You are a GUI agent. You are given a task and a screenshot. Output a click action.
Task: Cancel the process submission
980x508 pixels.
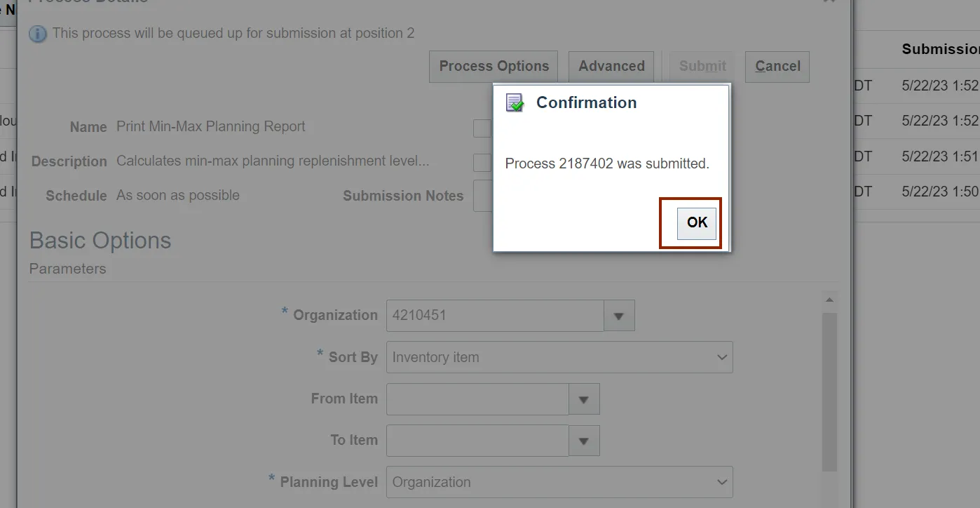point(777,67)
